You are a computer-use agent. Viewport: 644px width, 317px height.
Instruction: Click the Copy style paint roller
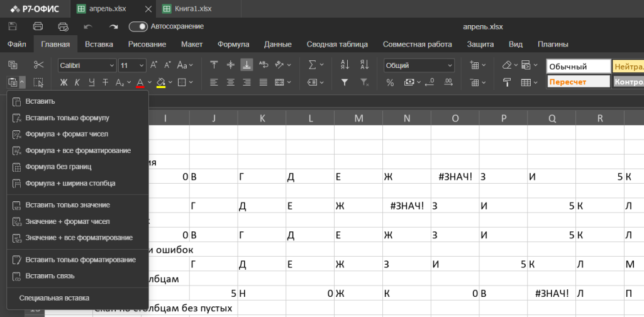[508, 82]
